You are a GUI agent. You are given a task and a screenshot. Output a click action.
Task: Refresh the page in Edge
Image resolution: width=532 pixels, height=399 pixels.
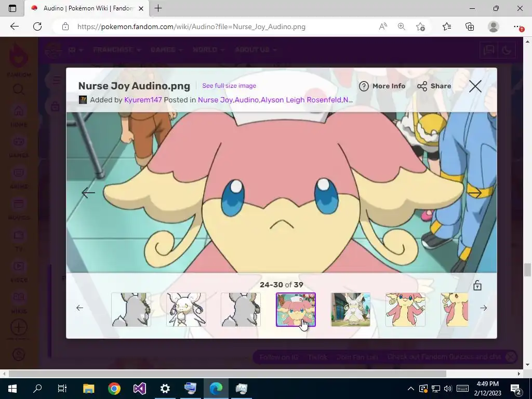(x=37, y=26)
